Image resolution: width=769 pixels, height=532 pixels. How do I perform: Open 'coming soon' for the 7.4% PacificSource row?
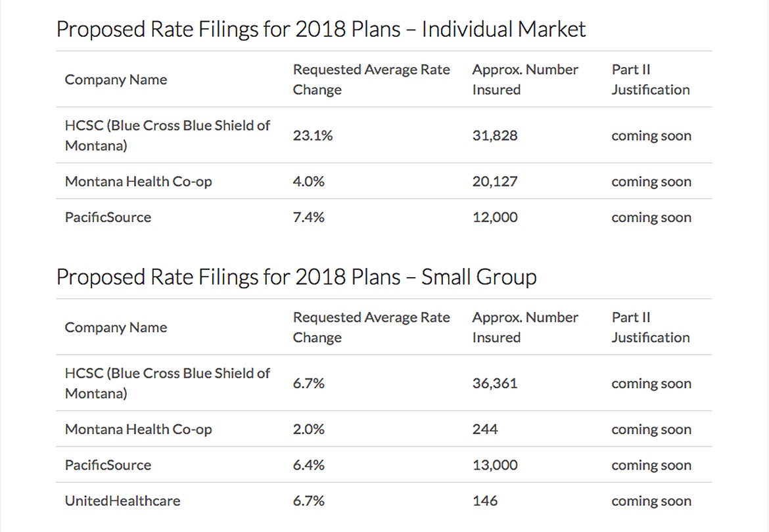coord(651,218)
